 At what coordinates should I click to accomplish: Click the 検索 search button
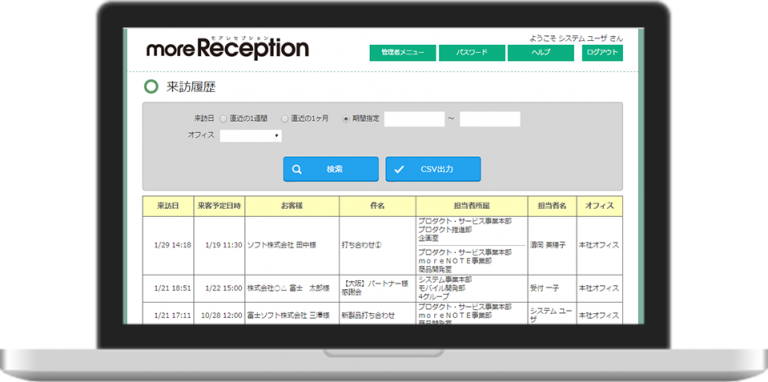[x=331, y=169]
